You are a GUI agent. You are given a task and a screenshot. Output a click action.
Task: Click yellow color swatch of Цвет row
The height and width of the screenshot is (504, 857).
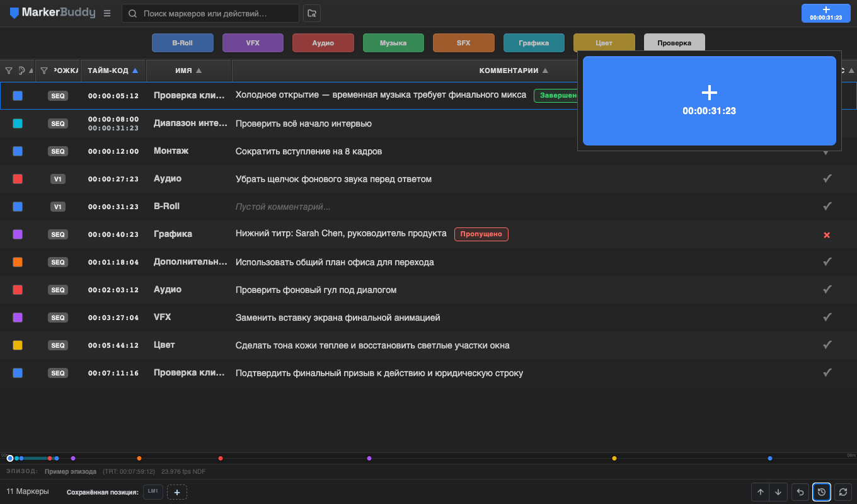pyautogui.click(x=18, y=345)
